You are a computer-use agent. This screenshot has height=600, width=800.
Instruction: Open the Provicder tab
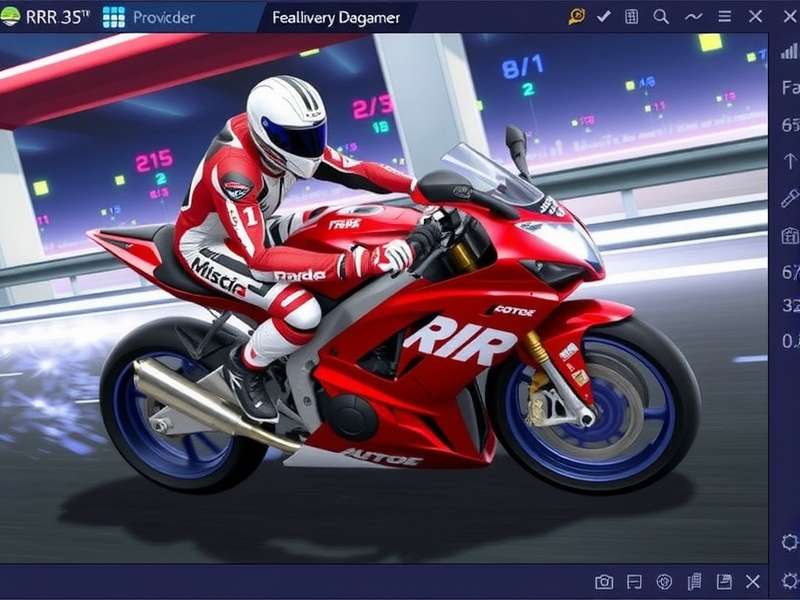pyautogui.click(x=150, y=18)
